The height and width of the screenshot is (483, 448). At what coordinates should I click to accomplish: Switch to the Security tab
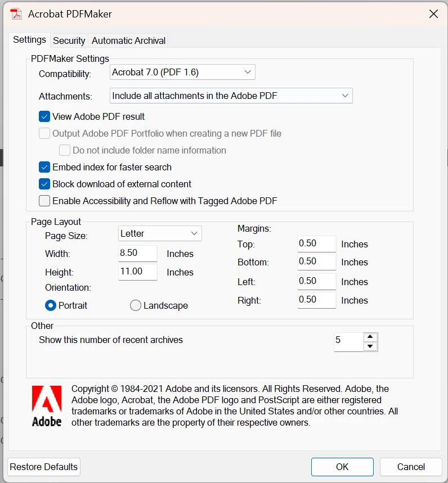point(69,40)
